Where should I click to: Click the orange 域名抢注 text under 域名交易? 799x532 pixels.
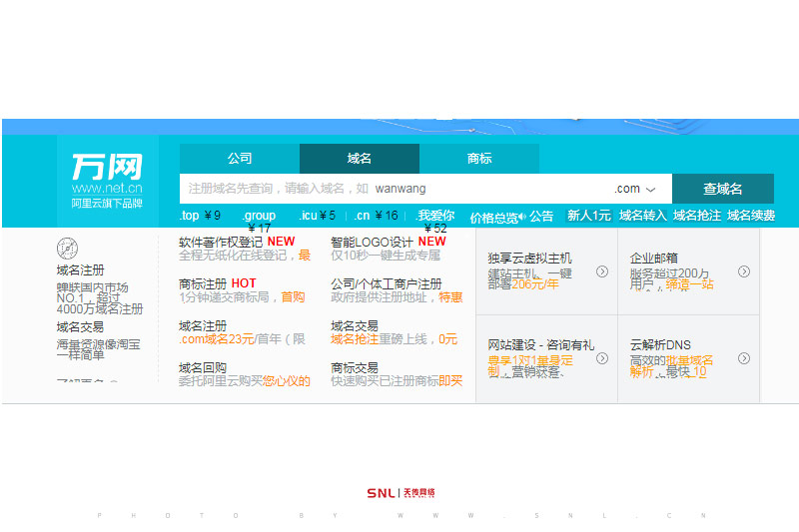pyautogui.click(x=355, y=339)
